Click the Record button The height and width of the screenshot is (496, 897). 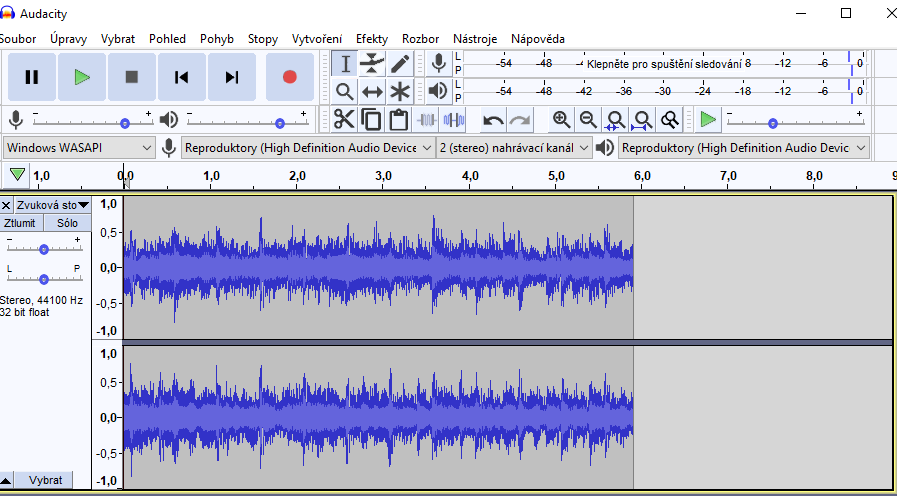pyautogui.click(x=290, y=77)
